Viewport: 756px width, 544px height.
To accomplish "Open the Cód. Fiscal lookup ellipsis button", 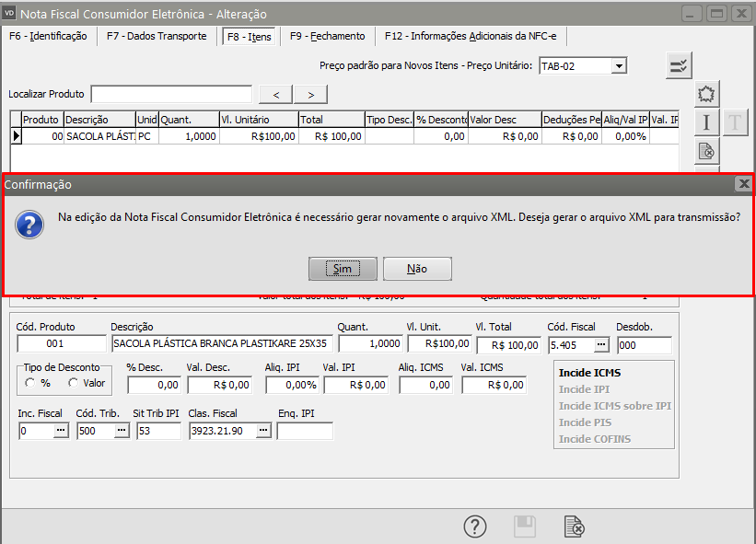I will tap(601, 345).
